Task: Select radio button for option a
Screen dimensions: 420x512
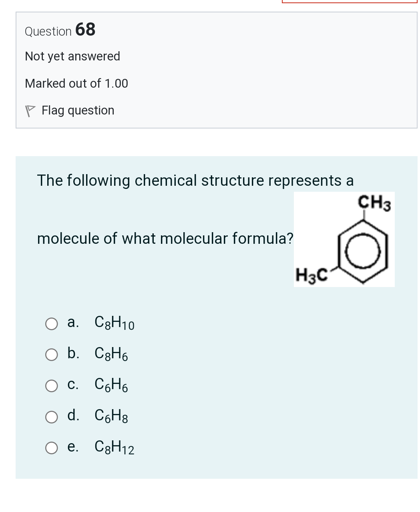Action: [51, 323]
